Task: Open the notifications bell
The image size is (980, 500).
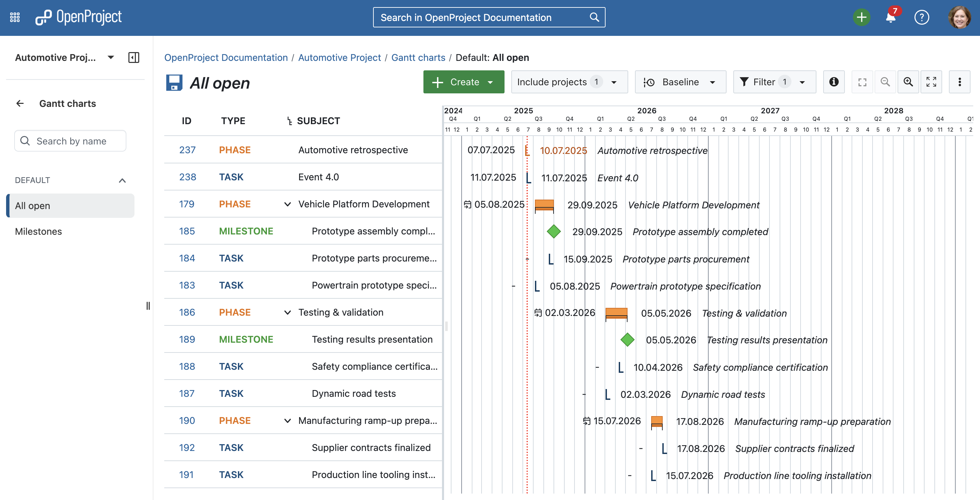Action: click(x=890, y=18)
